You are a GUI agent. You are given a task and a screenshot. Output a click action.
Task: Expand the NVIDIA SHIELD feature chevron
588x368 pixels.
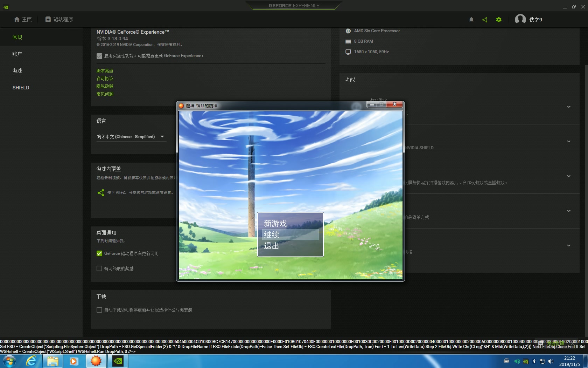pyautogui.click(x=569, y=141)
